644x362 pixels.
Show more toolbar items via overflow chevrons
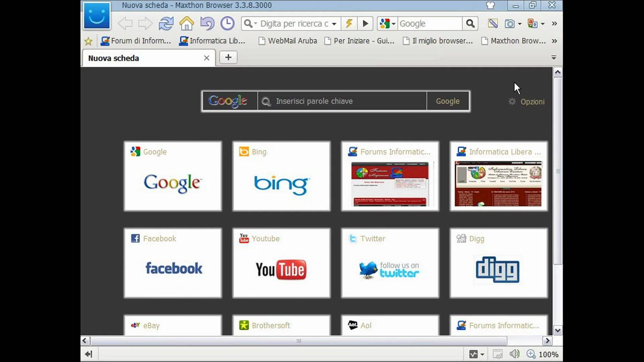pyautogui.click(x=554, y=24)
